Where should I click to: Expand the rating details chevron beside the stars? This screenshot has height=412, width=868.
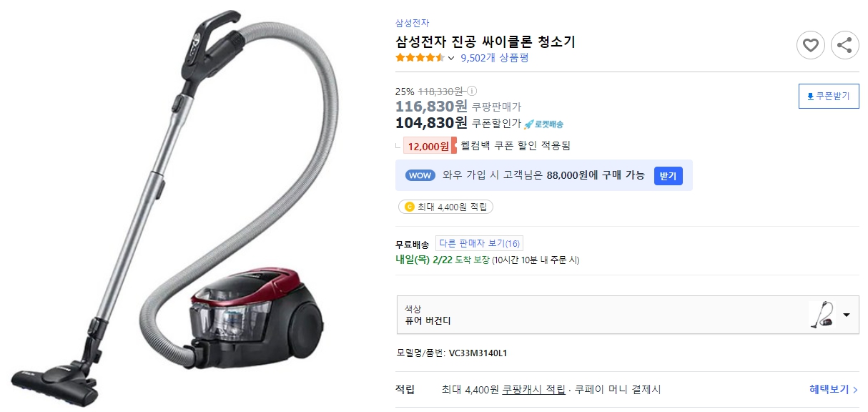point(450,58)
